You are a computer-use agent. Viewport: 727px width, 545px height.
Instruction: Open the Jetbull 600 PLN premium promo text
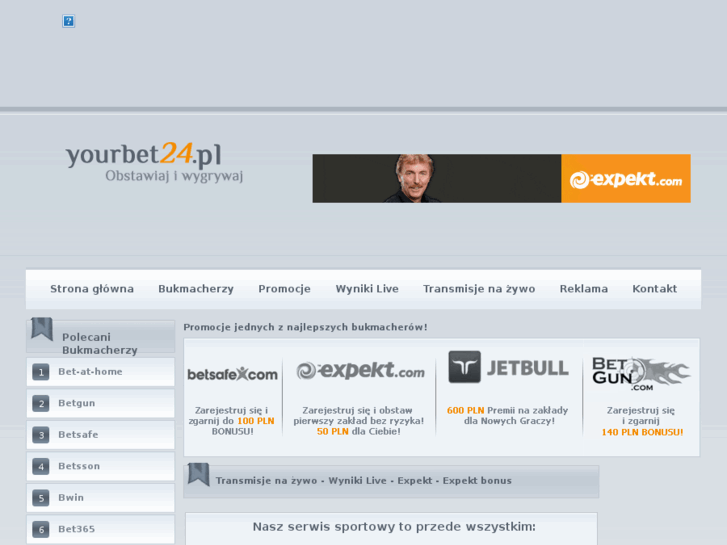click(x=508, y=416)
